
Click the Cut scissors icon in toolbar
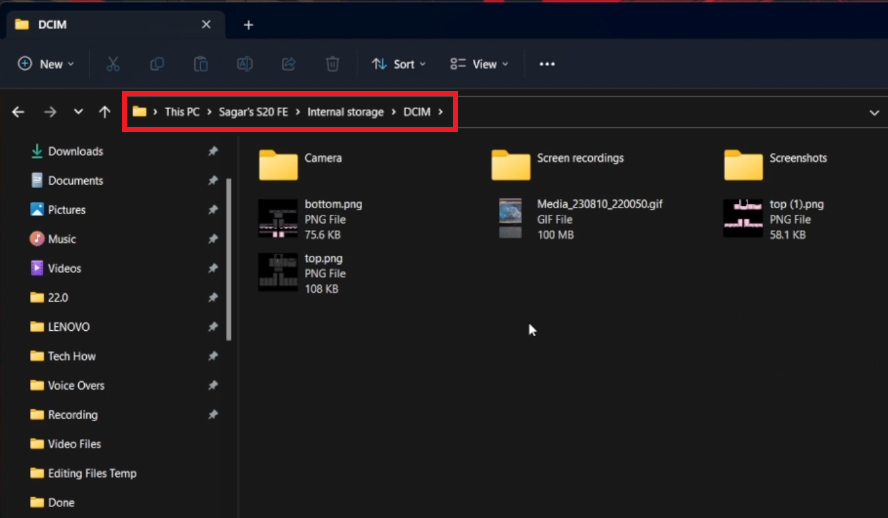click(113, 64)
